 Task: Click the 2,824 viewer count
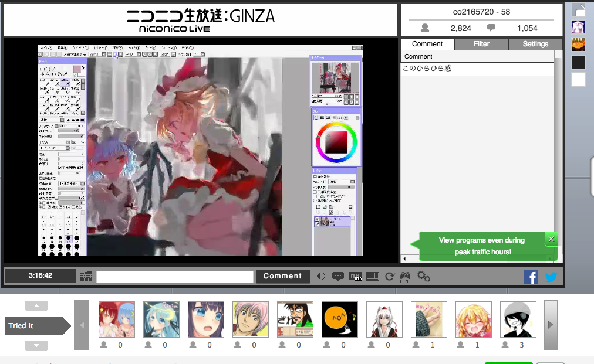click(x=461, y=28)
